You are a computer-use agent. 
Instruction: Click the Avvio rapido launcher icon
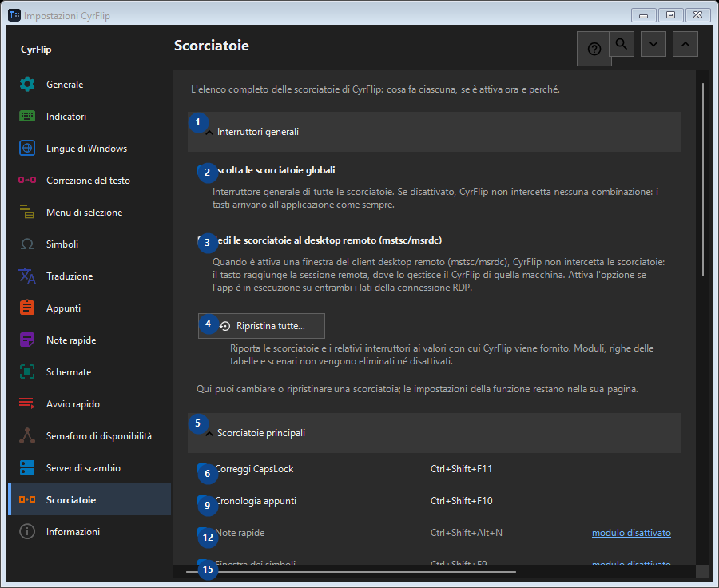pos(27,403)
